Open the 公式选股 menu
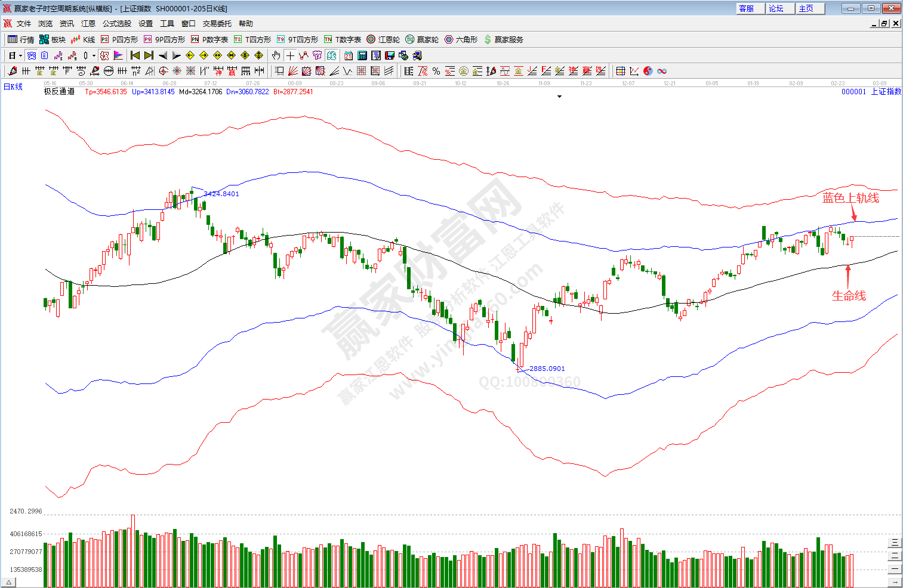The height and width of the screenshot is (588, 903). (x=116, y=23)
